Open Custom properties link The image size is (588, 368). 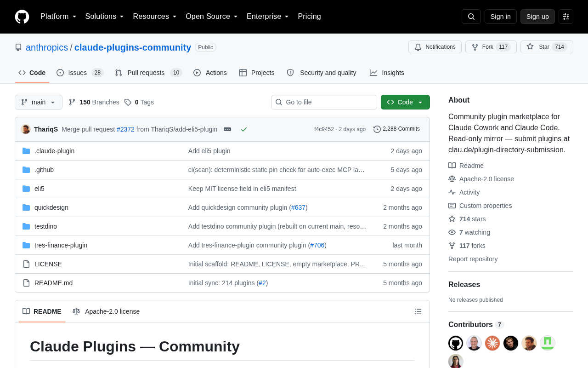tap(480, 206)
